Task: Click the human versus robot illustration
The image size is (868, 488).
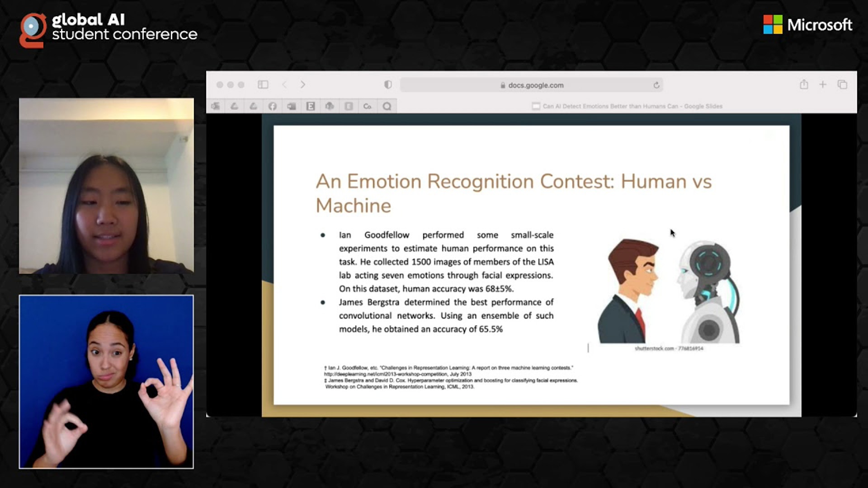Action: 668,291
